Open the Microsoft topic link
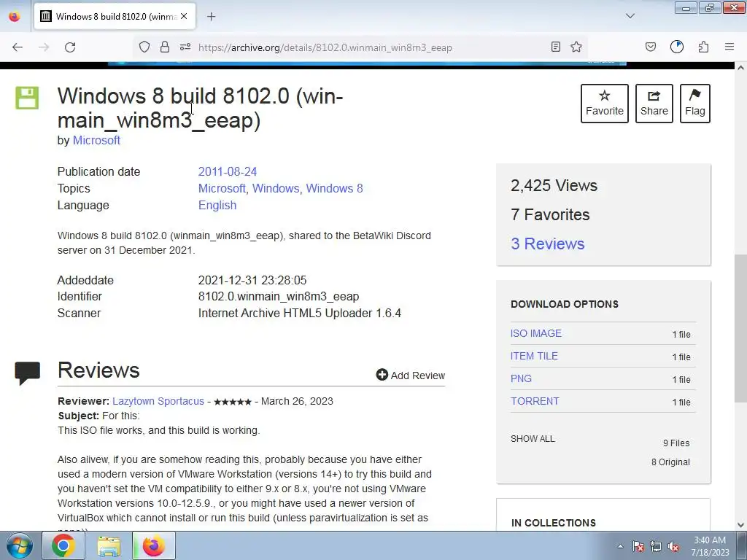 tap(222, 189)
